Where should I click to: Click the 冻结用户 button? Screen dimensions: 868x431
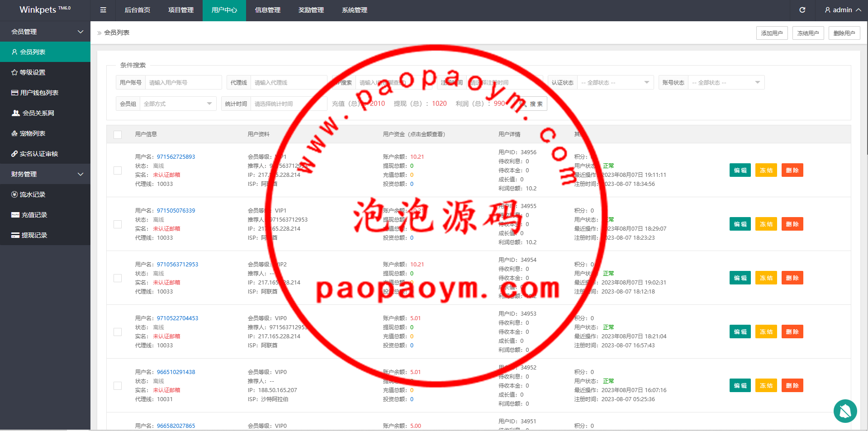pos(808,33)
